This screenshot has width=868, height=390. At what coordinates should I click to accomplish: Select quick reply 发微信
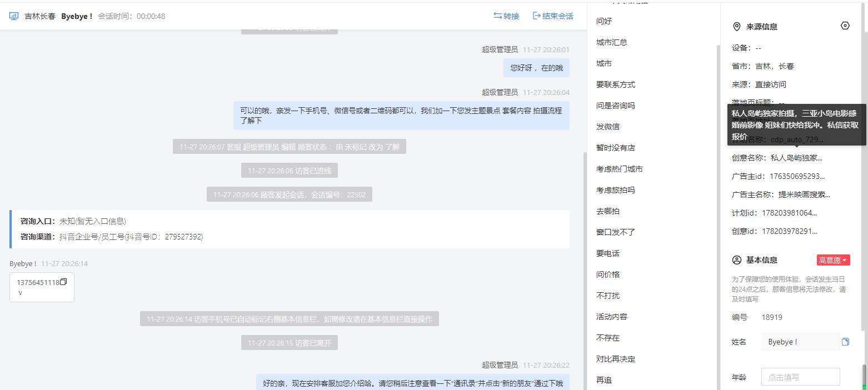click(608, 127)
